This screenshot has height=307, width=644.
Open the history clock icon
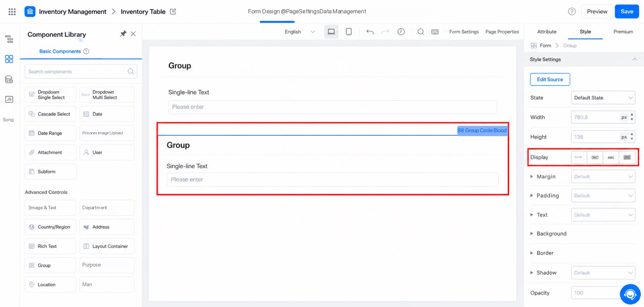click(401, 32)
